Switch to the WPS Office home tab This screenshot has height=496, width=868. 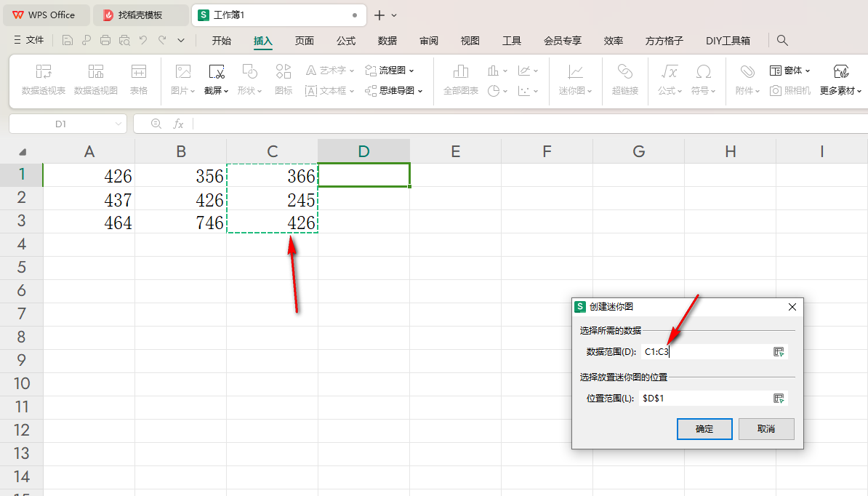click(47, 15)
